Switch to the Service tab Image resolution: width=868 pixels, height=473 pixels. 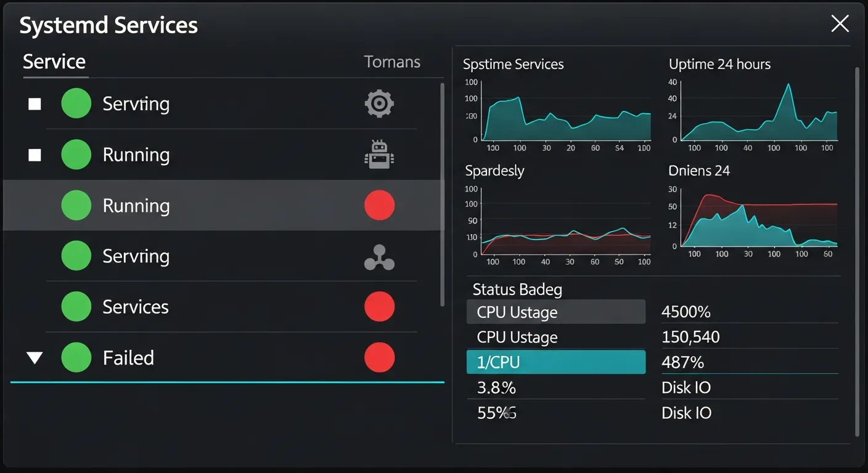[54, 62]
